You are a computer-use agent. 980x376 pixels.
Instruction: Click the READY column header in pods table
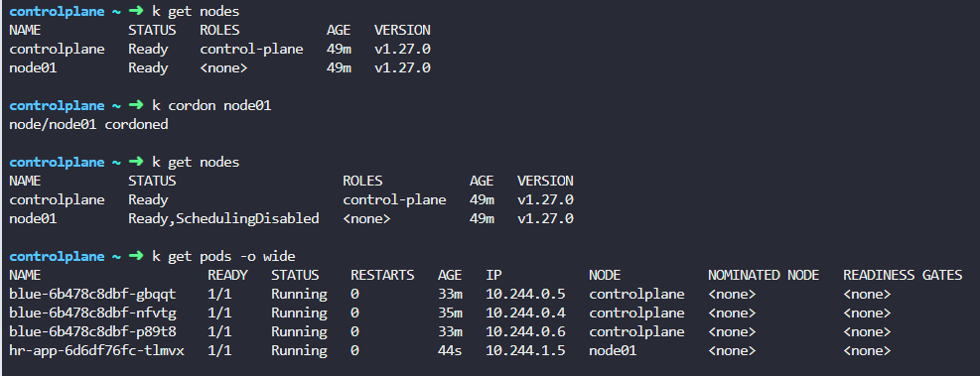click(x=227, y=275)
